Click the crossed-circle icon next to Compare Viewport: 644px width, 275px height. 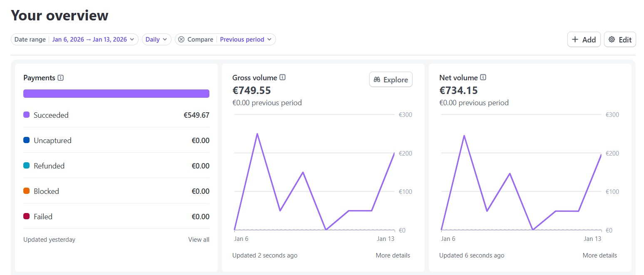[x=181, y=39]
